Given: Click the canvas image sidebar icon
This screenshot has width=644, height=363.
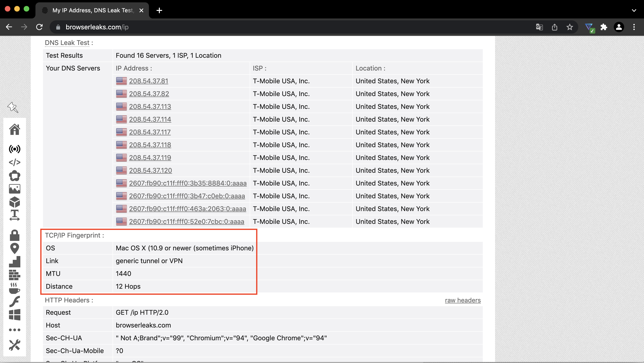Looking at the screenshot, I should pos(14,189).
